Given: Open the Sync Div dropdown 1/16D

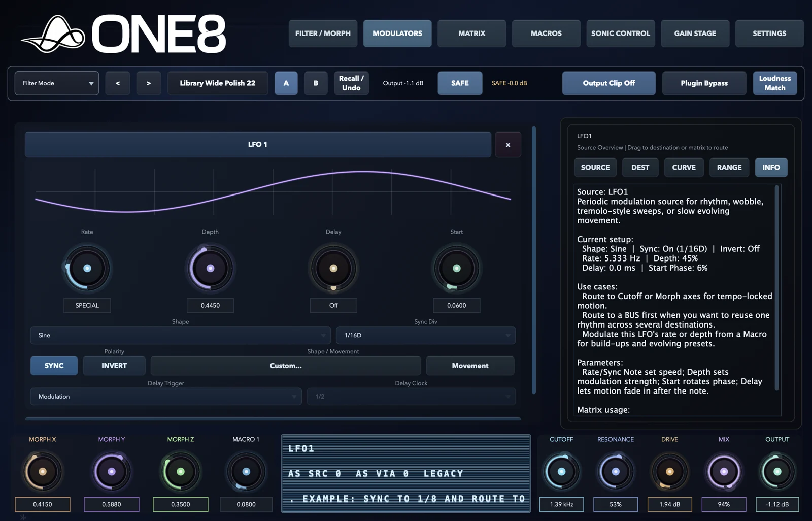Looking at the screenshot, I should click(x=426, y=335).
